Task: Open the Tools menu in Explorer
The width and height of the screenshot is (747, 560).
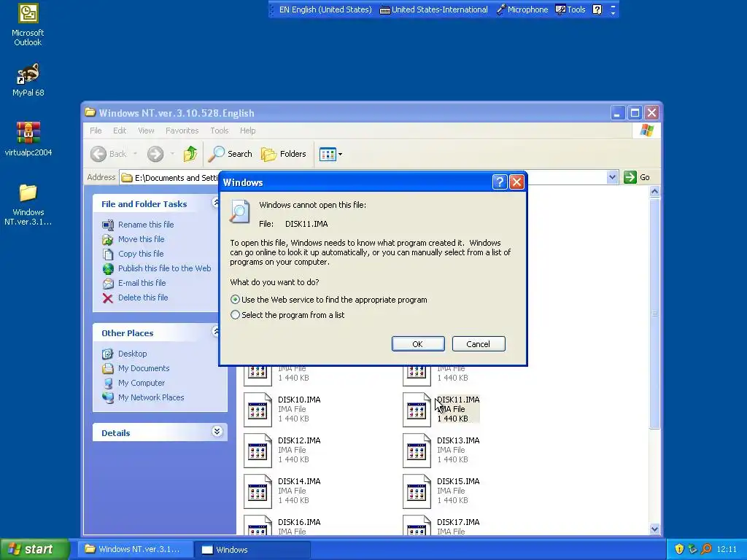Action: point(219,131)
